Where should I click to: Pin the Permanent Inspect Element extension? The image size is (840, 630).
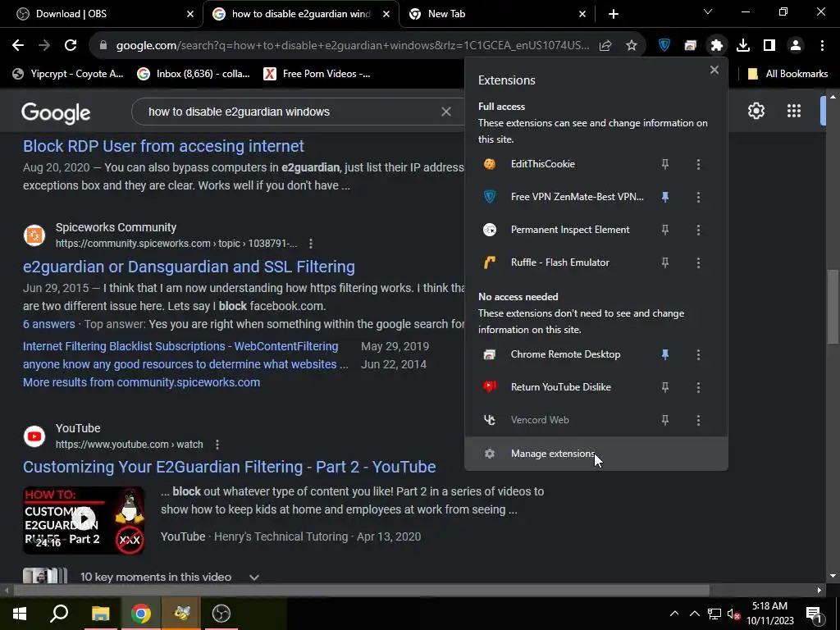664,230
